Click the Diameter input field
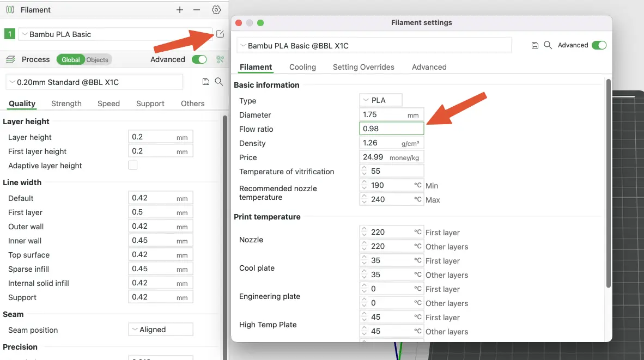The width and height of the screenshot is (644, 360). [391, 114]
